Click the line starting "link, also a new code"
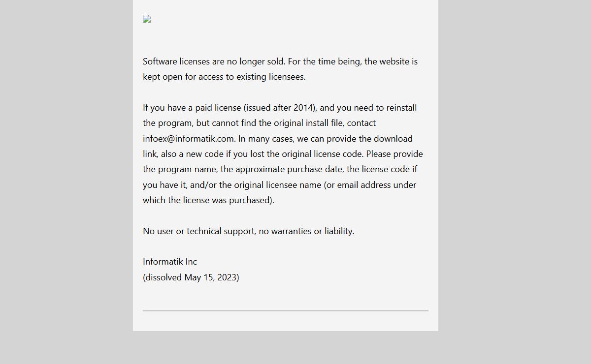 pos(283,154)
